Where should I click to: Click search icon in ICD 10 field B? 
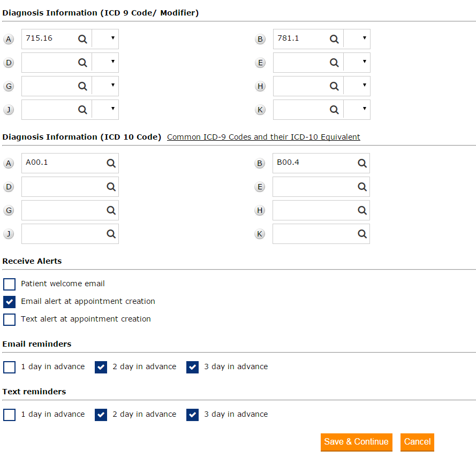[362, 164]
